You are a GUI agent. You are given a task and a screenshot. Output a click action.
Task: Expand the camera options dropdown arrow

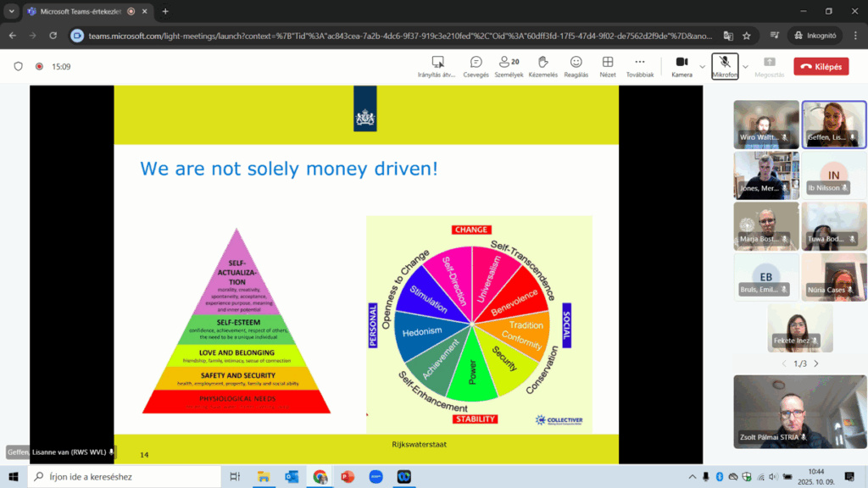coord(702,66)
